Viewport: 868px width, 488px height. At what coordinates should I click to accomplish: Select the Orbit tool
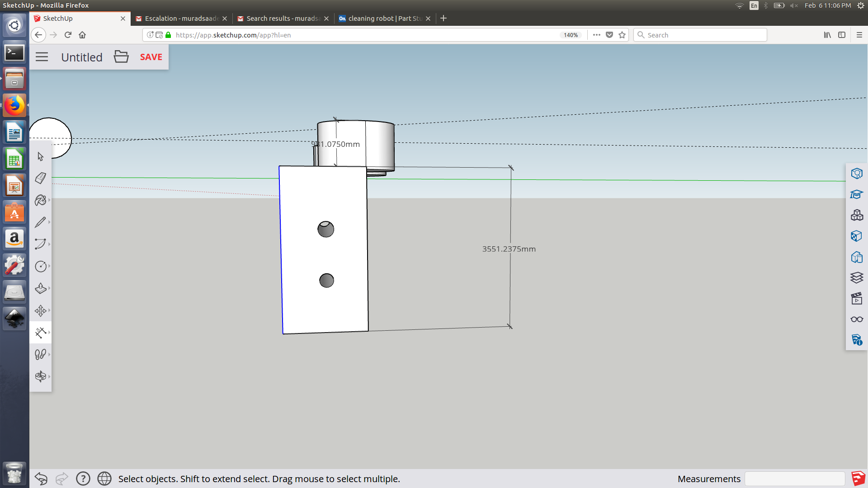coord(40,376)
